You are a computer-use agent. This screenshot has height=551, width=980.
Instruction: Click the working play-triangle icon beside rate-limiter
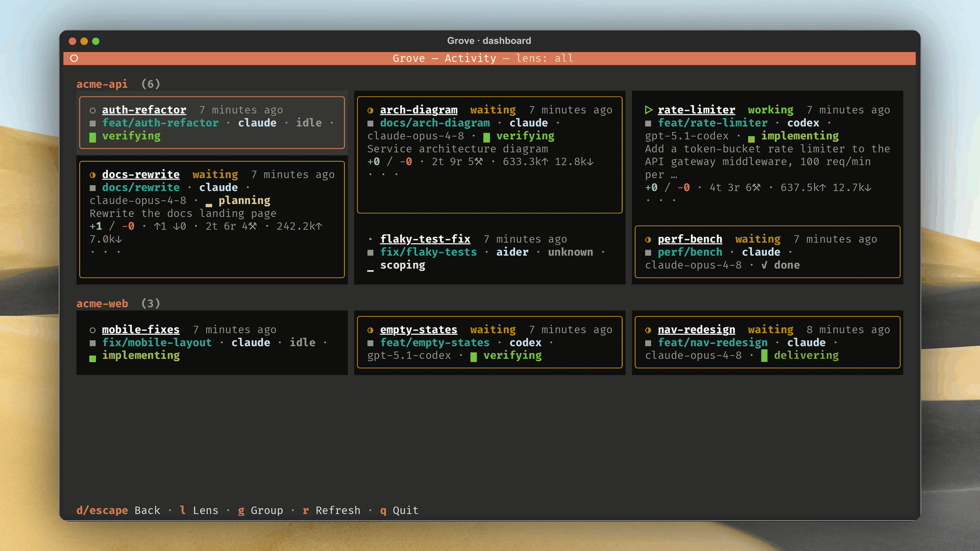pos(648,110)
